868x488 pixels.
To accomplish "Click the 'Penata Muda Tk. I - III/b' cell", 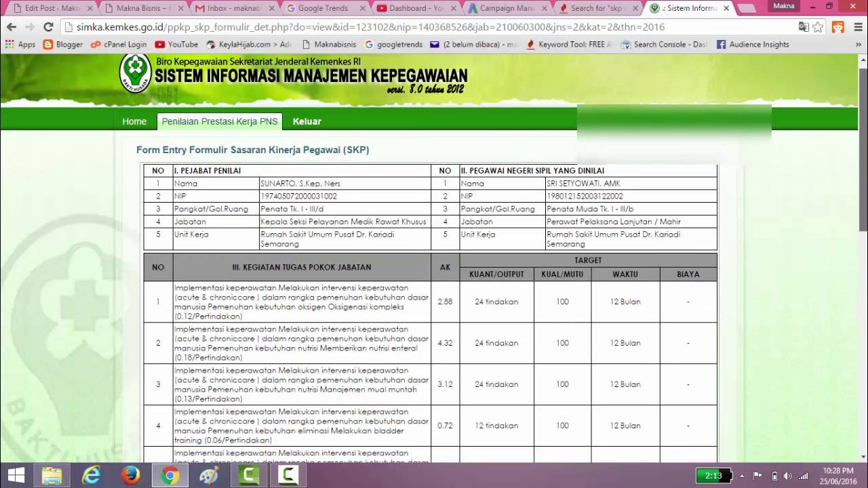I will [x=631, y=209].
